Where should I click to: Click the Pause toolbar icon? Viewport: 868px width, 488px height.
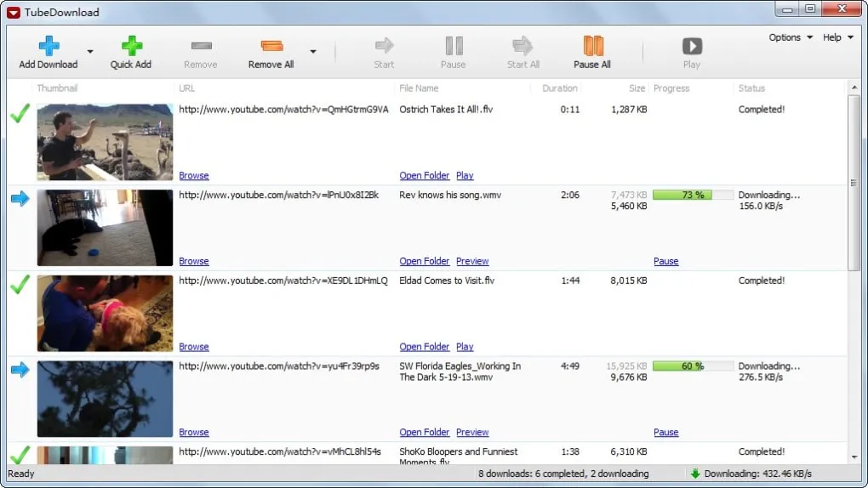454,46
